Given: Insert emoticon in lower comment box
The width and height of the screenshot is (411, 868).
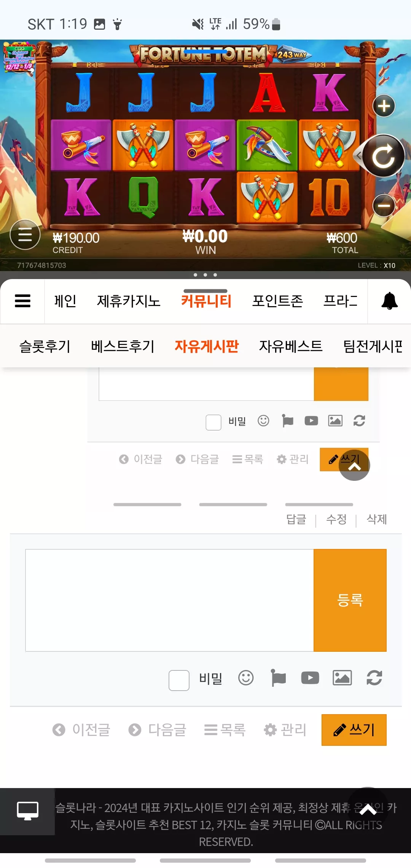Looking at the screenshot, I should pyautogui.click(x=246, y=678).
